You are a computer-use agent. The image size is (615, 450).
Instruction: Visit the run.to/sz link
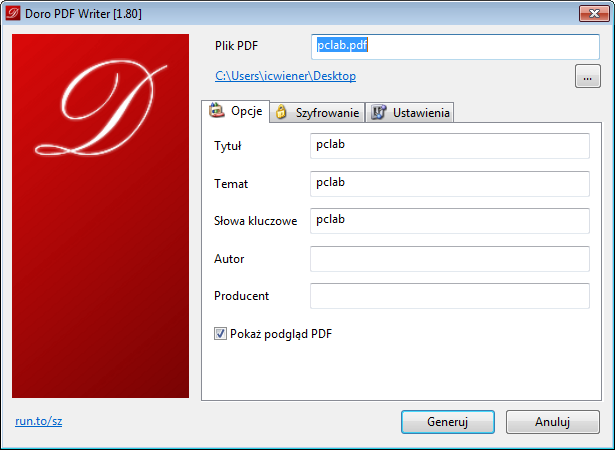pos(38,421)
